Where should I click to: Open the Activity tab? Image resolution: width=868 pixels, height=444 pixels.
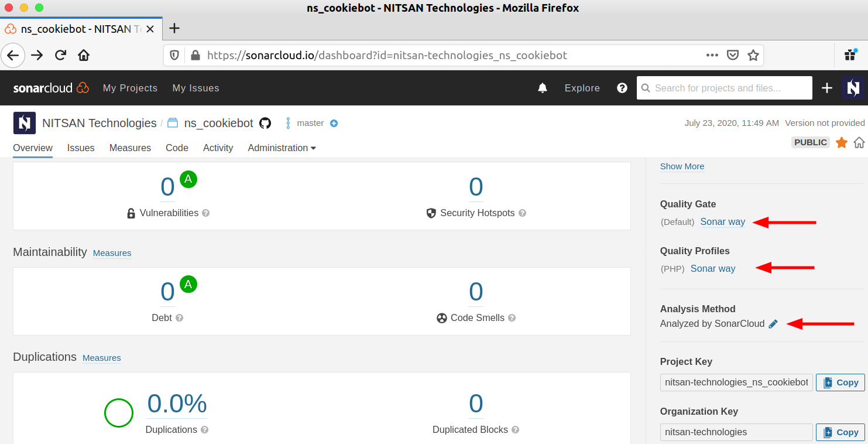point(218,148)
